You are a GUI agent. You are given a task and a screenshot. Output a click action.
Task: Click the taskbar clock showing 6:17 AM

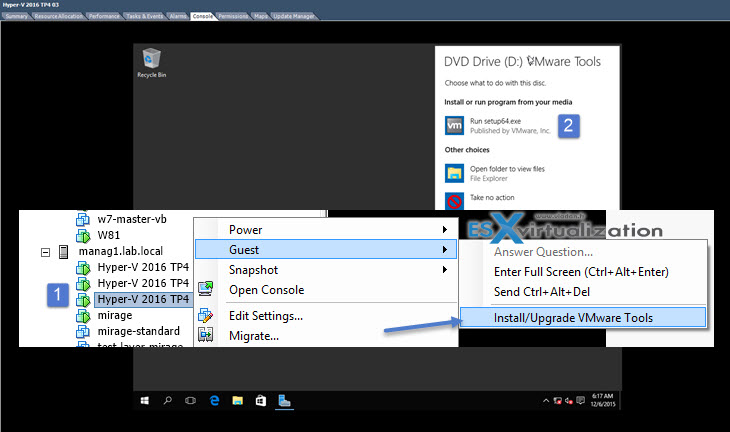coord(603,400)
